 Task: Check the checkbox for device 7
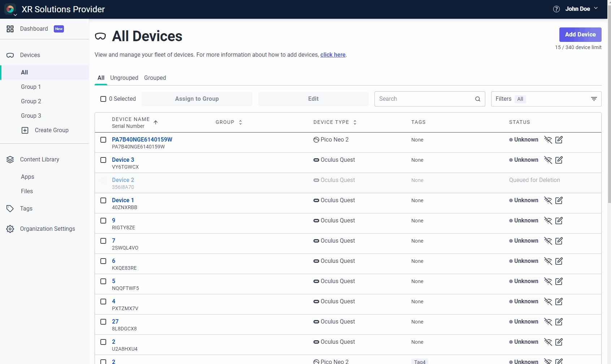tap(103, 241)
